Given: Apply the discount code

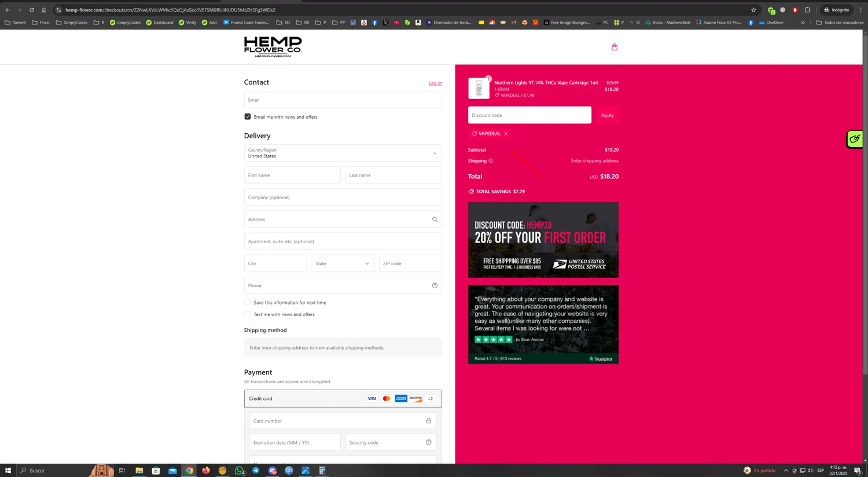Looking at the screenshot, I should pyautogui.click(x=607, y=115).
